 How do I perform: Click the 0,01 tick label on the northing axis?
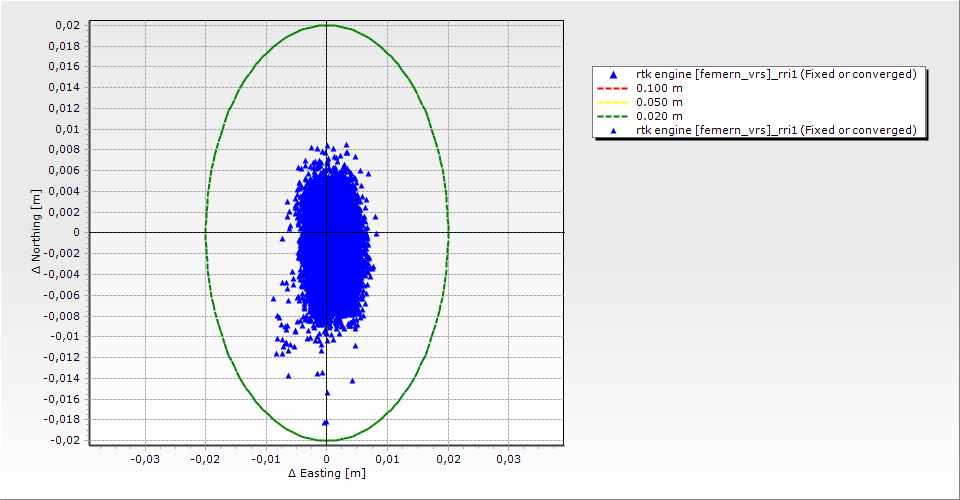[x=67, y=129]
